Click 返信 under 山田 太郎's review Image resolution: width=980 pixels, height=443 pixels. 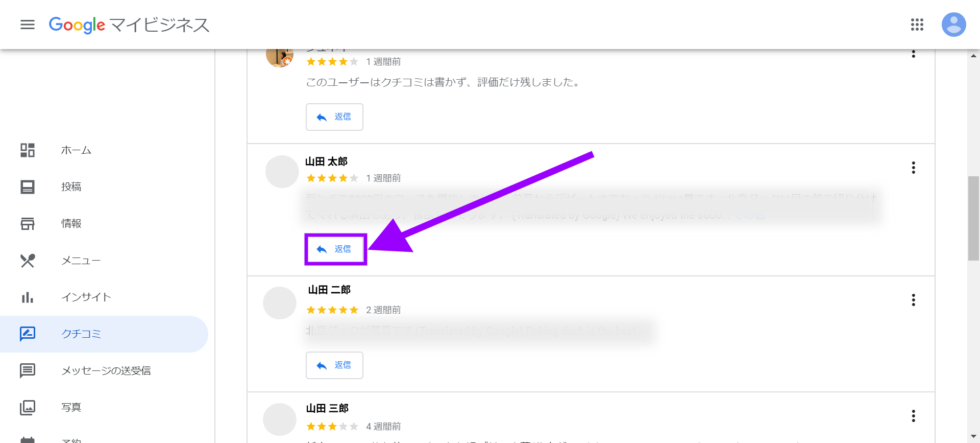point(334,249)
